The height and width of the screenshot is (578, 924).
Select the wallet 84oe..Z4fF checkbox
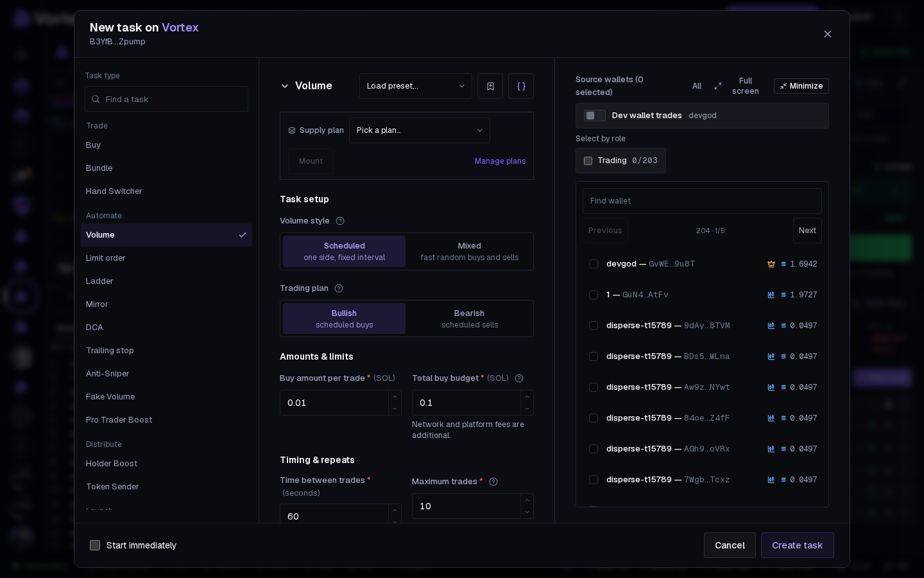pyautogui.click(x=594, y=418)
